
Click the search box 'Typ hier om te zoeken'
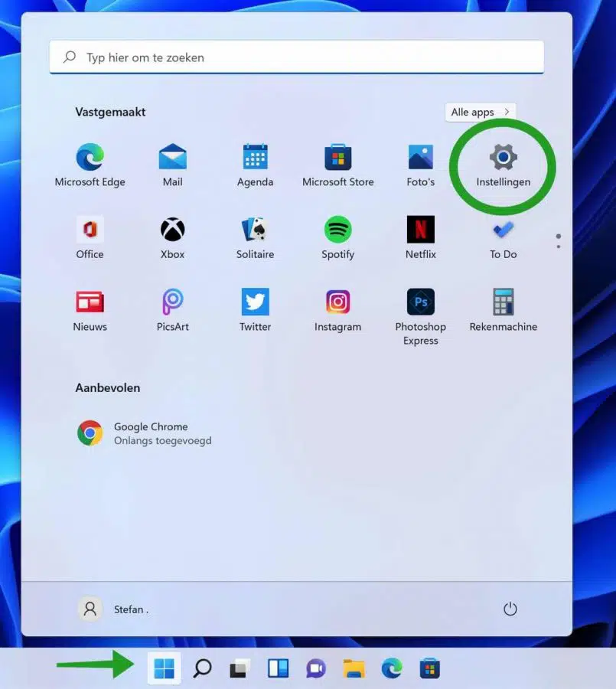[297, 57]
